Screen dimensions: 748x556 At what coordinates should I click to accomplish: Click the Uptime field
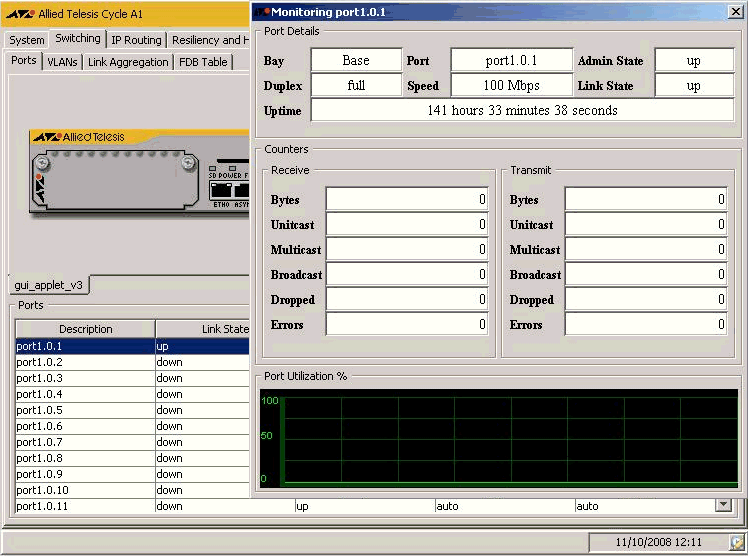click(x=522, y=111)
